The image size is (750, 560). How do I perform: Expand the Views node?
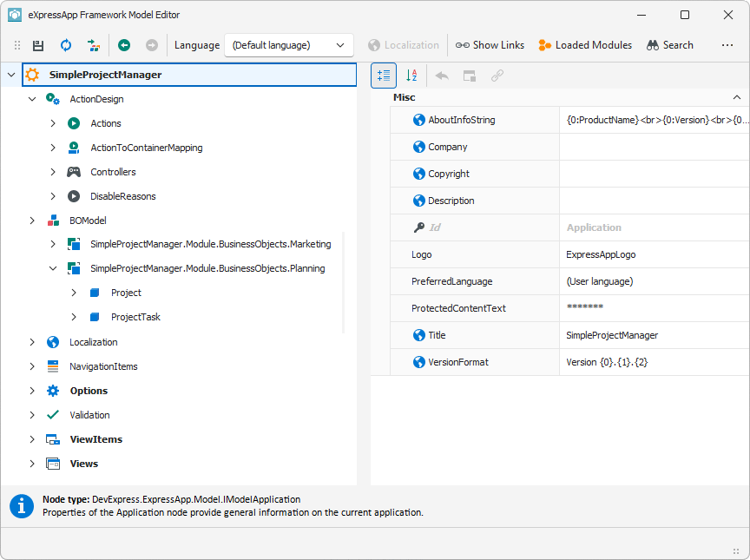coord(32,464)
